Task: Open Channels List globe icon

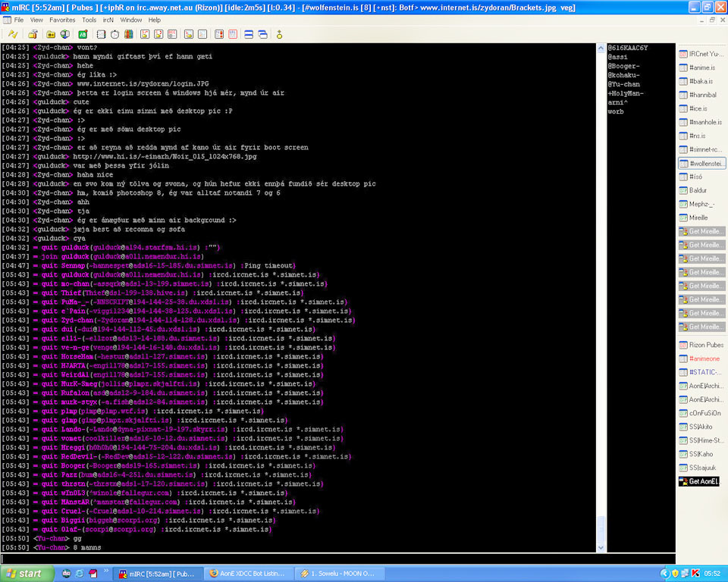Action: (65, 34)
